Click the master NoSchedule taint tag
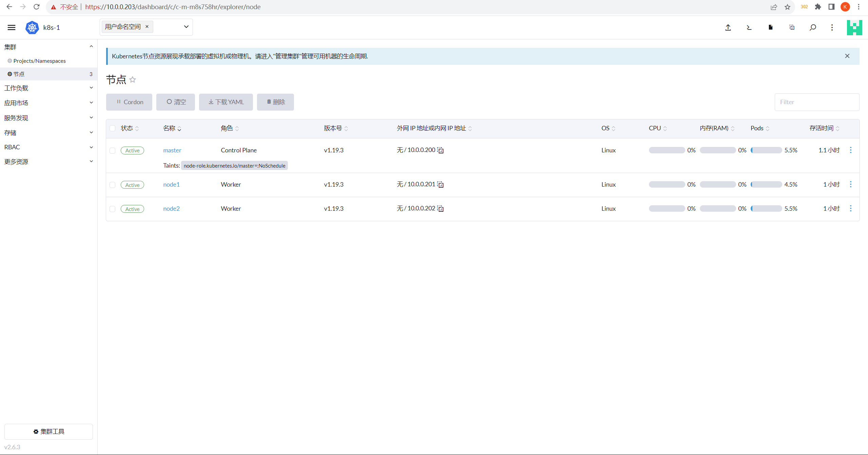This screenshot has width=868, height=455. (235, 166)
